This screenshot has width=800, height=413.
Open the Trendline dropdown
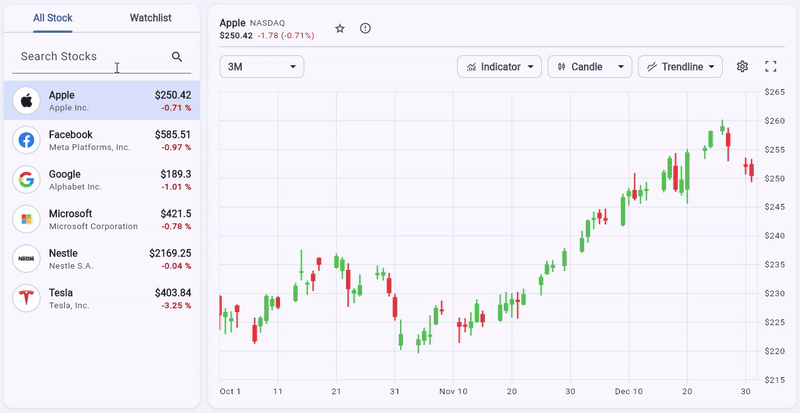pos(681,67)
